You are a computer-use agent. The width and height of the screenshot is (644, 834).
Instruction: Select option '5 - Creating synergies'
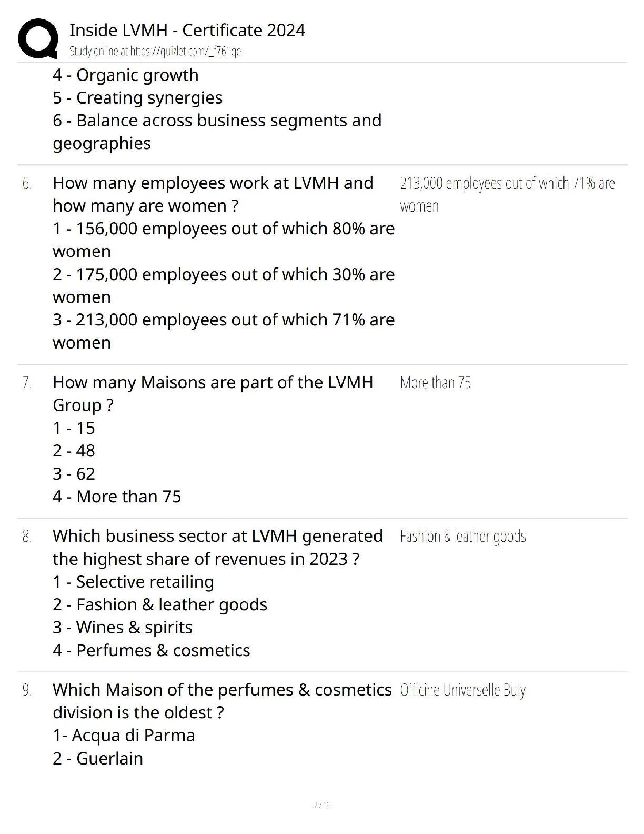coord(137,98)
